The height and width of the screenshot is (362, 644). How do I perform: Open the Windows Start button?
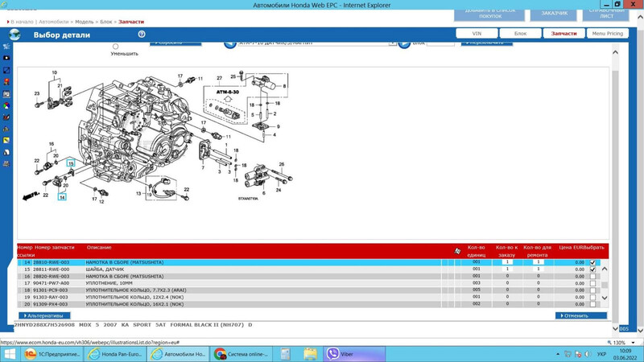9,354
